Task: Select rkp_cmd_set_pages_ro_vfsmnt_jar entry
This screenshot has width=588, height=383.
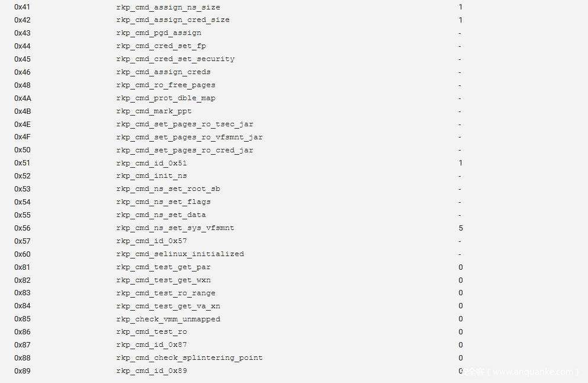Action: click(189, 138)
